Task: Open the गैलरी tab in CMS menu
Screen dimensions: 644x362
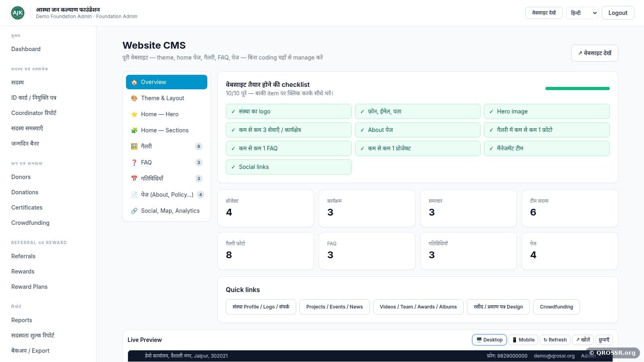Action: coord(167,146)
